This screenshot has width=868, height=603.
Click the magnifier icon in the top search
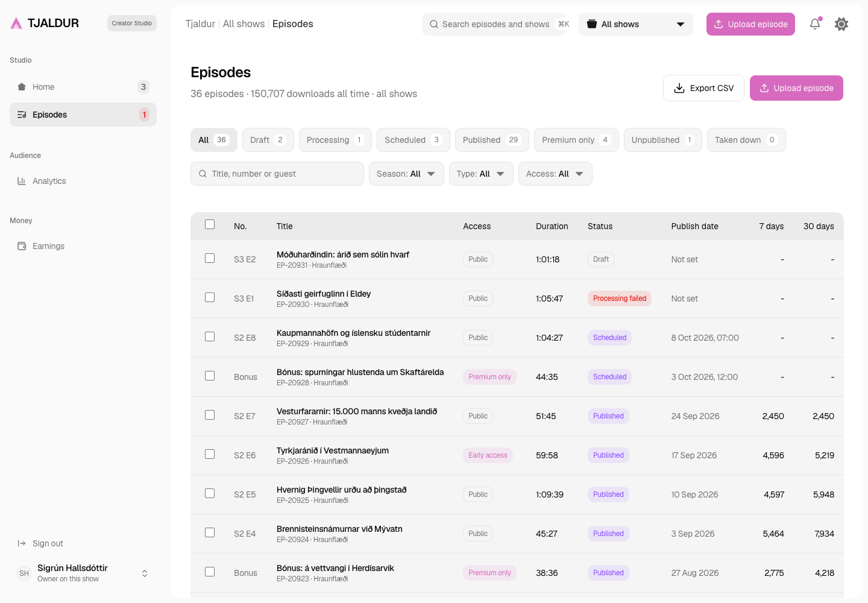[434, 24]
